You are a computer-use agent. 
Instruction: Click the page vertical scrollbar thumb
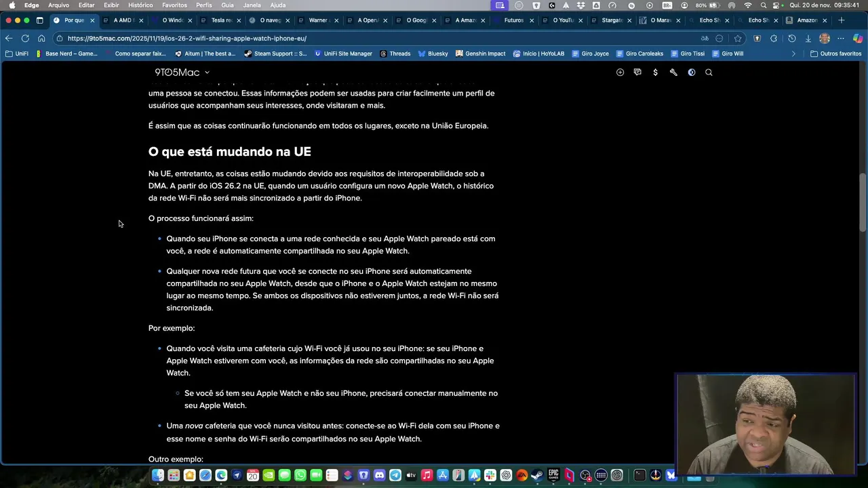pos(863,203)
